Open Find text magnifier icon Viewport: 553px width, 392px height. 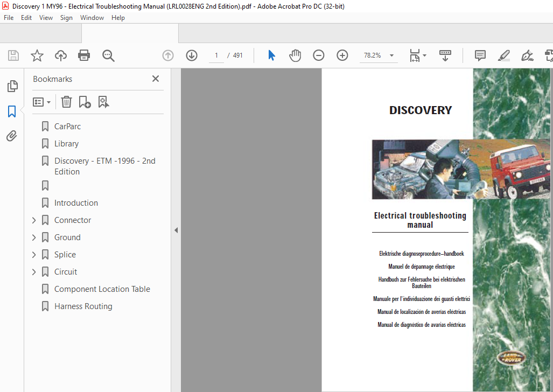108,56
